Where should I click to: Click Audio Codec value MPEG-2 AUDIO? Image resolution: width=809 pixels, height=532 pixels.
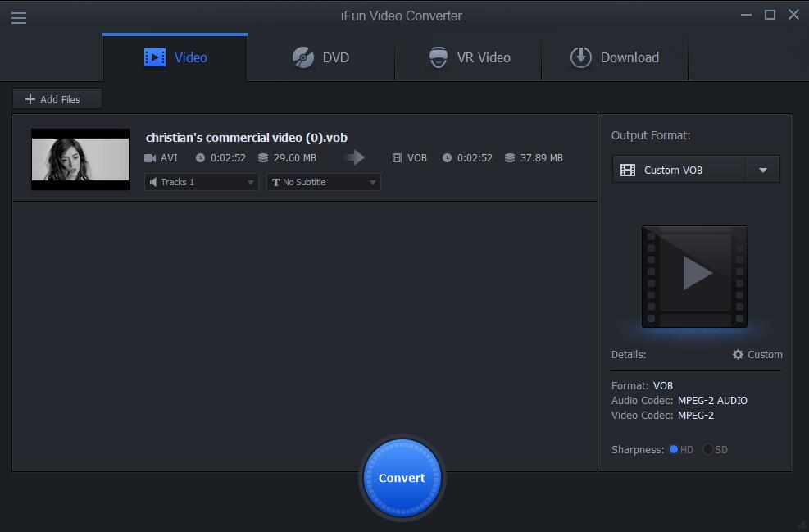[712, 400]
